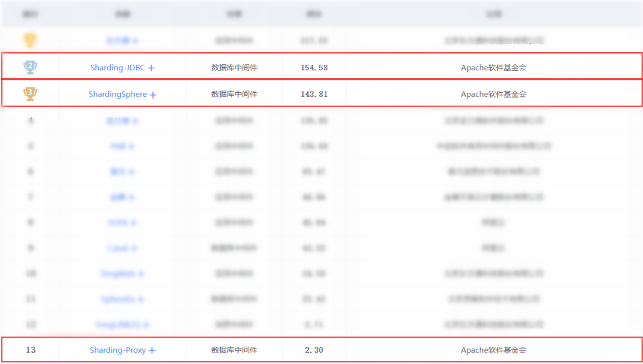The width and height of the screenshot is (643, 364).
Task: Click Apache软件基金会 in the ShardingSphere row
Action: click(494, 94)
